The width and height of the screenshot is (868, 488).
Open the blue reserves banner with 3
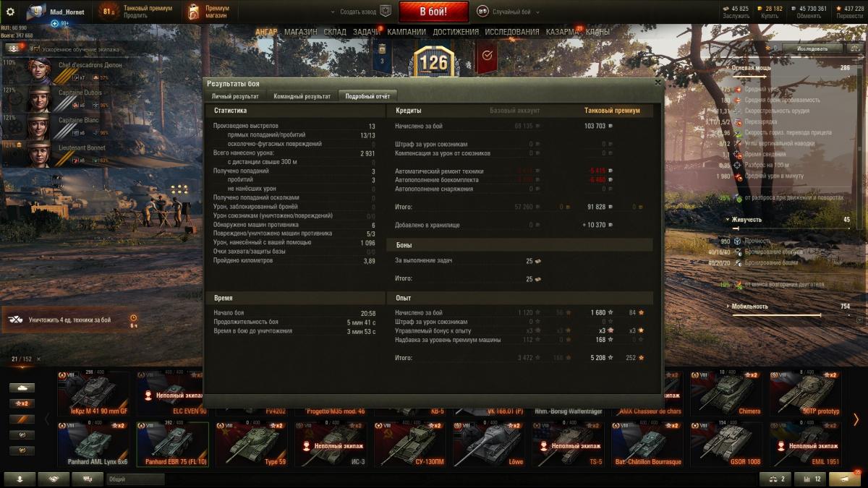382,57
